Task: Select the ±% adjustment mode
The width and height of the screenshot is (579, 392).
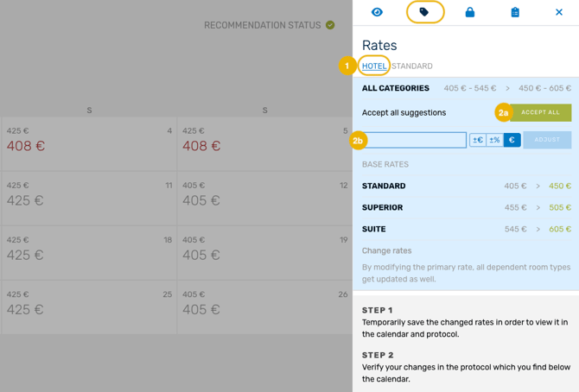Action: point(494,140)
